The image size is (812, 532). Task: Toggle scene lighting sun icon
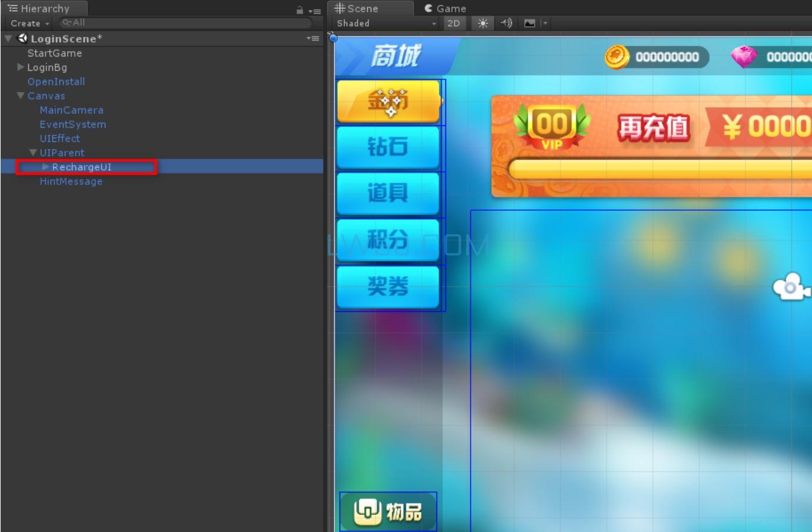[x=482, y=24]
